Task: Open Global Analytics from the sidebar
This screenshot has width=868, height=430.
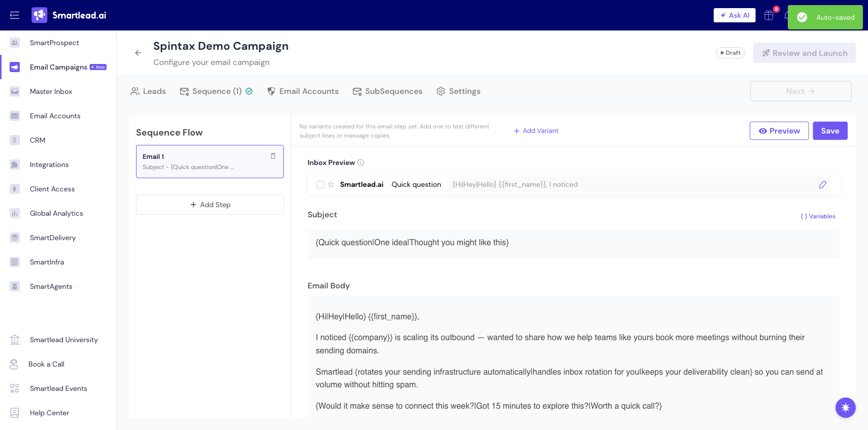Action: point(56,213)
